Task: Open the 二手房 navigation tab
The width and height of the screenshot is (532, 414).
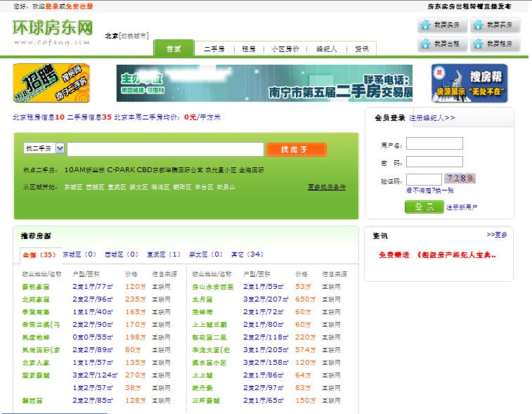Action: point(214,49)
